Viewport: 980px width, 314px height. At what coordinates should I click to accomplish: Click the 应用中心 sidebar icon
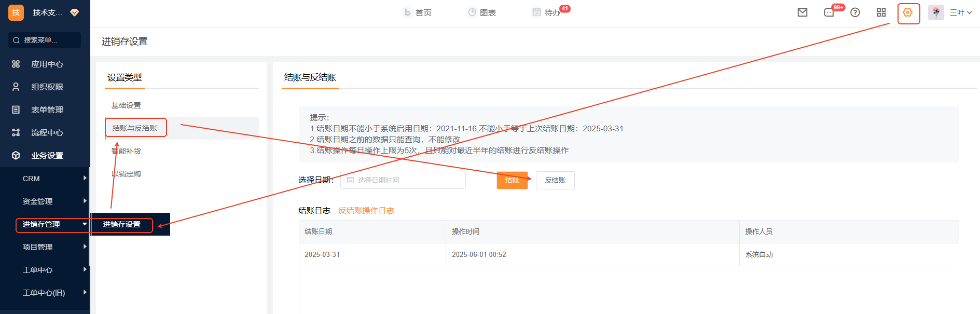click(x=16, y=64)
